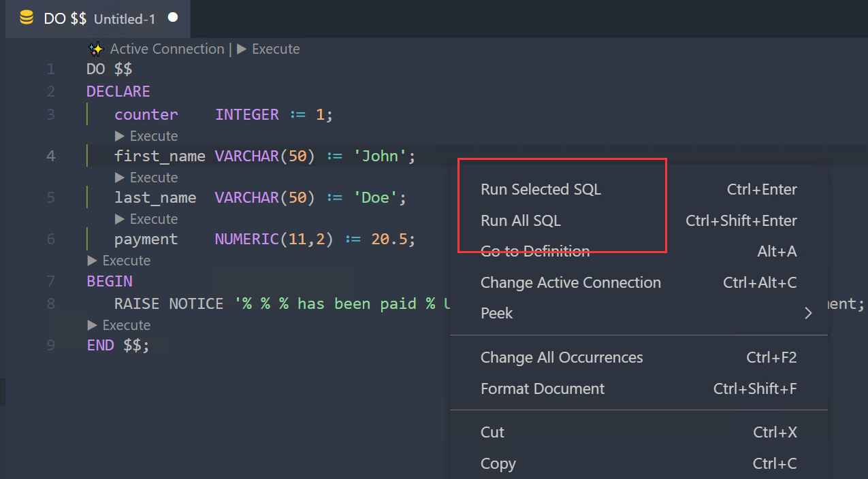Viewport: 868px width, 479px height.
Task: Click END $$; on line 9
Action: click(x=118, y=345)
